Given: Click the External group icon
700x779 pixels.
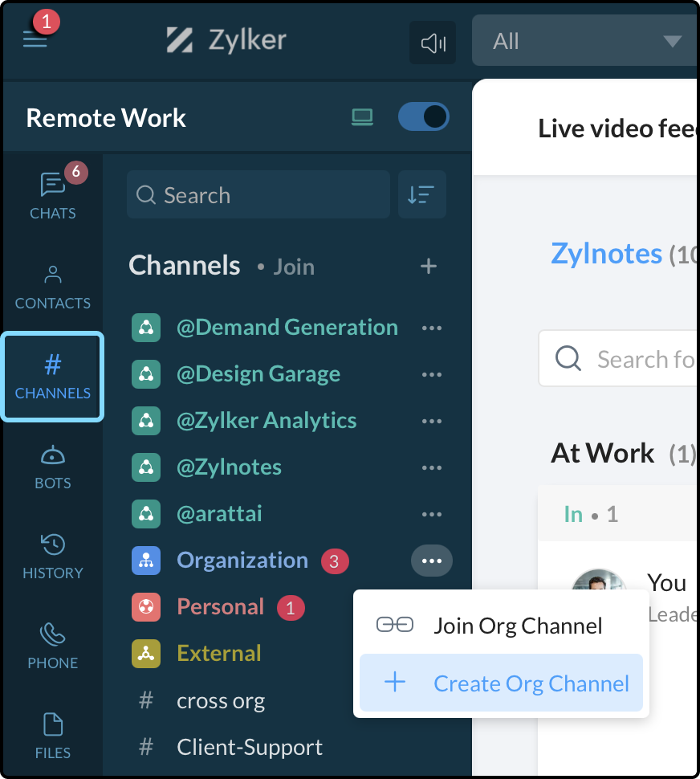Looking at the screenshot, I should pos(146,653).
